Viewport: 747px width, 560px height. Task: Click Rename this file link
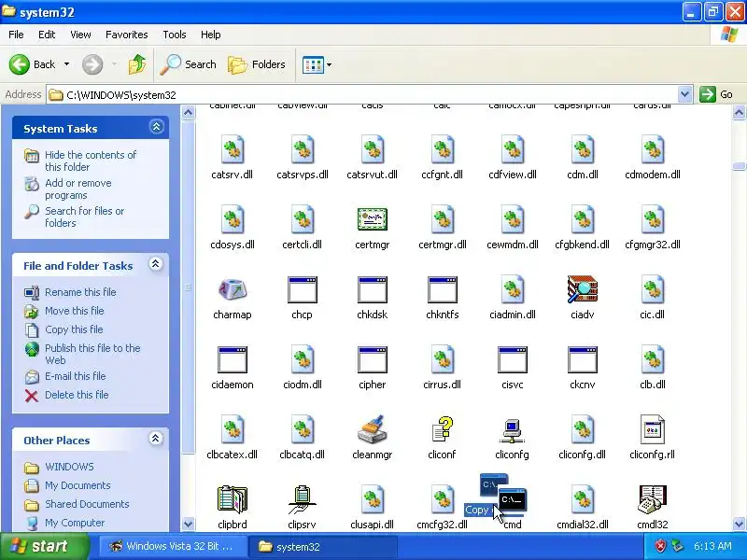[80, 292]
